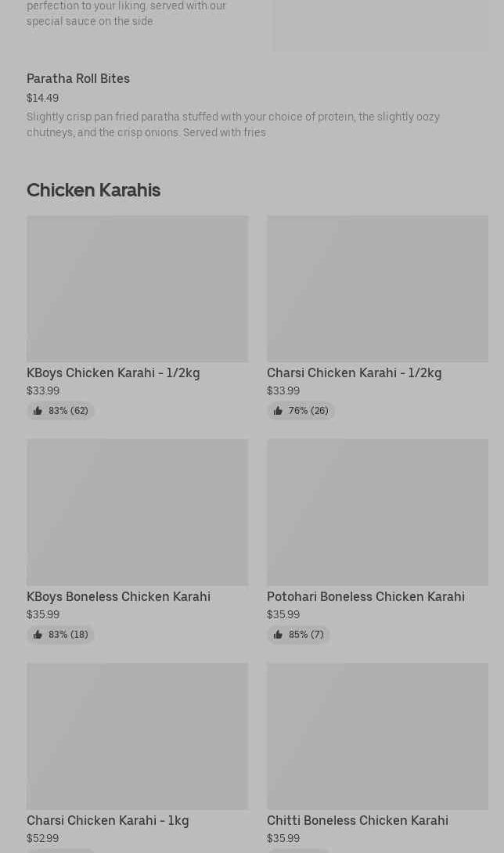Image resolution: width=504 pixels, height=853 pixels.
Task: Select KBoys Chicken Karahi - 1/2kg title
Action: click(113, 373)
